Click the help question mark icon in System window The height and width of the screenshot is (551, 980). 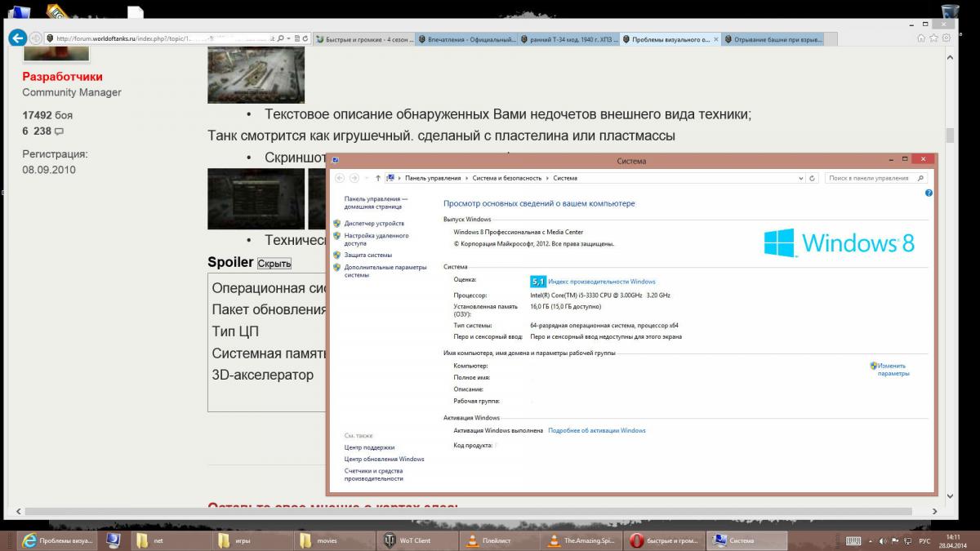coord(929,193)
